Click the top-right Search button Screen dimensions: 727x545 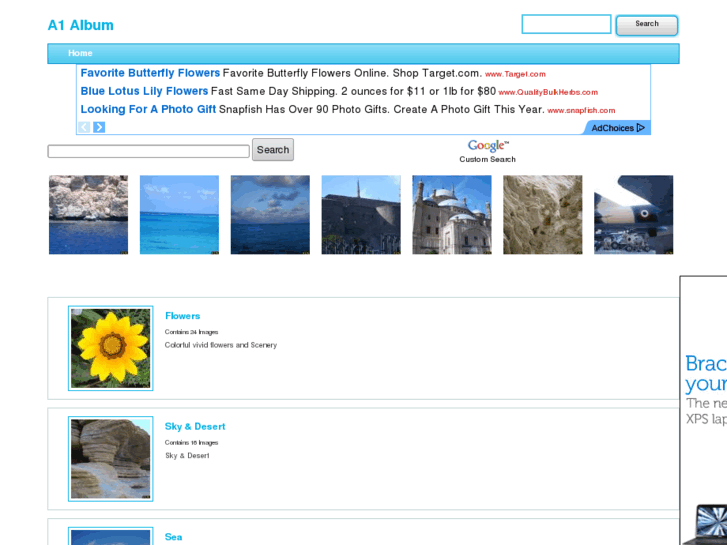(x=647, y=25)
